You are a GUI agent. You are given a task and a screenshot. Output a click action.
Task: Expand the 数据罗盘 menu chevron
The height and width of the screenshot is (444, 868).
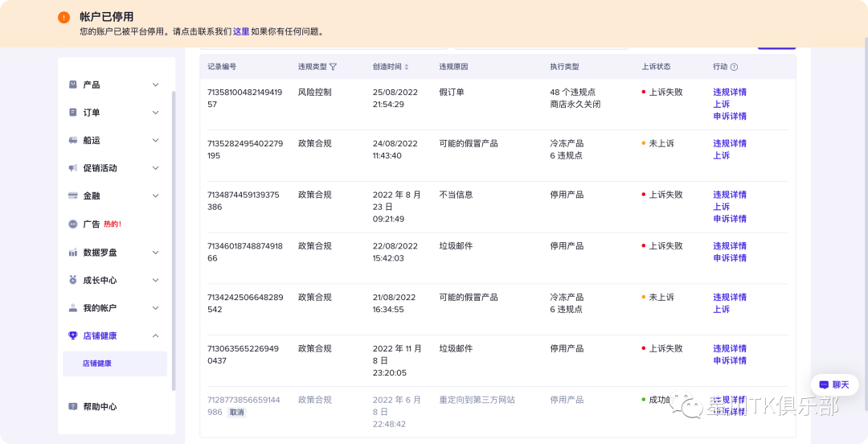click(x=156, y=253)
